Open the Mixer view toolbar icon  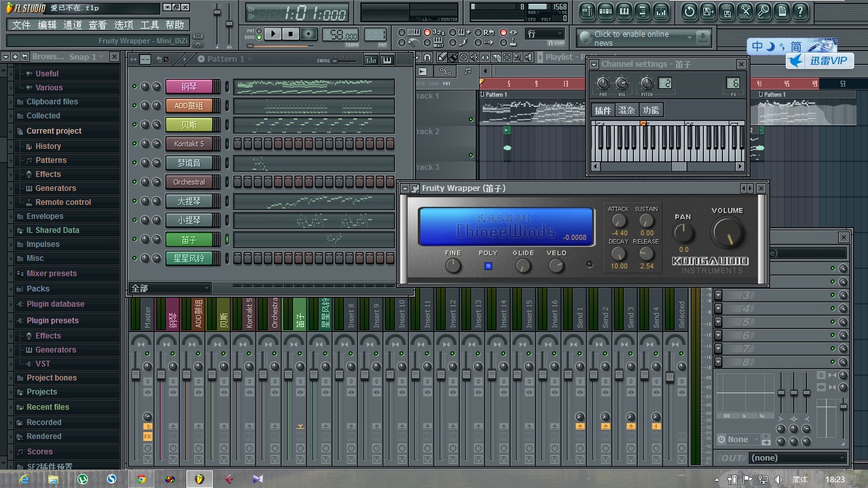[661, 11]
